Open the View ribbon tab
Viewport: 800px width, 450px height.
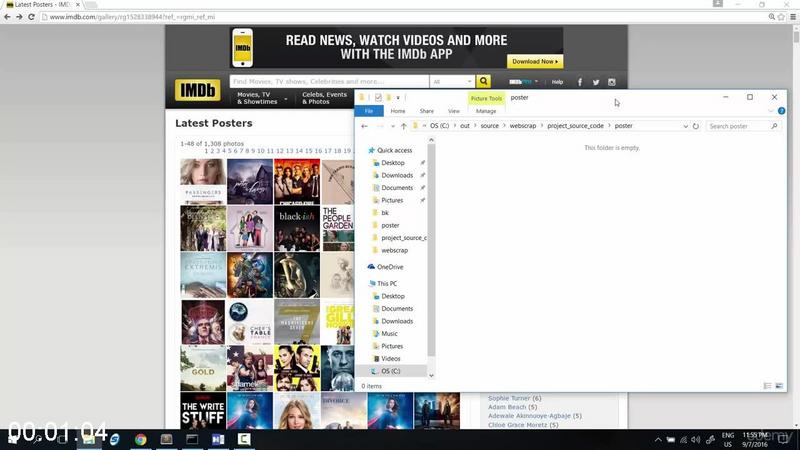click(454, 111)
